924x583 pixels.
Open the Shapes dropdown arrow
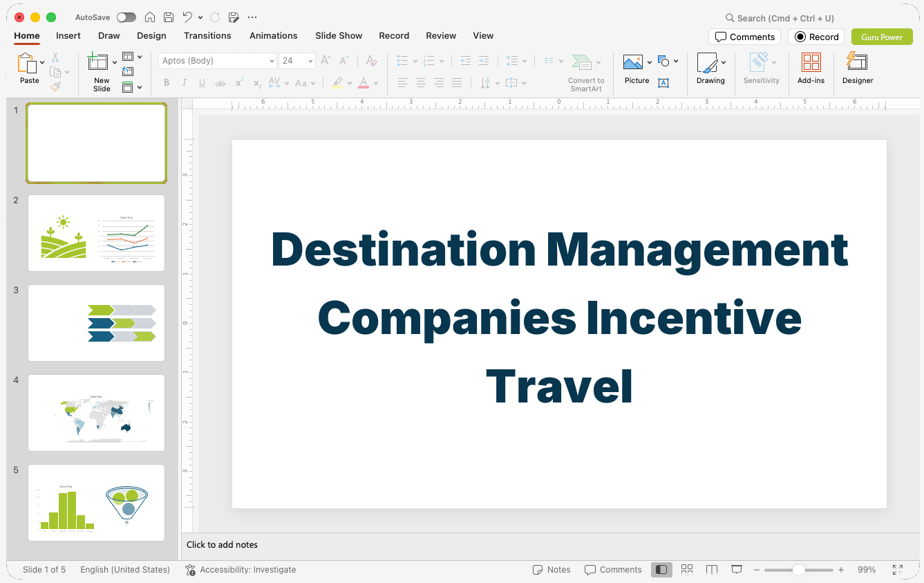[x=676, y=61]
